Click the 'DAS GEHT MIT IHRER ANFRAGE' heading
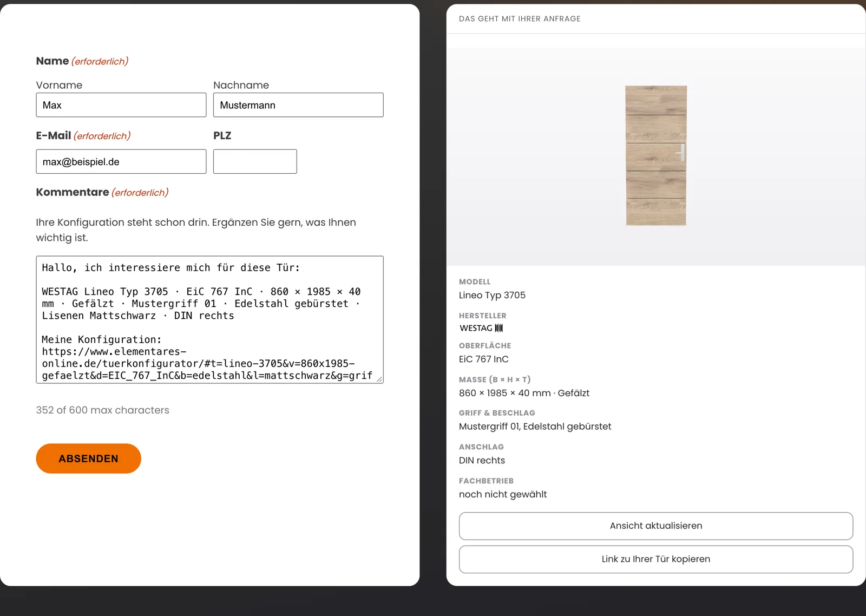The height and width of the screenshot is (616, 866). coord(520,19)
